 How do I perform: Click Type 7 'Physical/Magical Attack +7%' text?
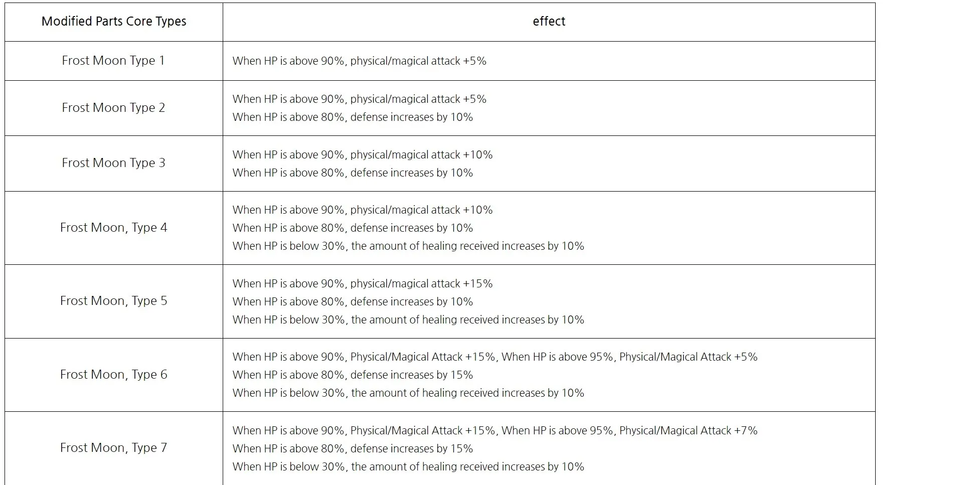[x=689, y=431]
